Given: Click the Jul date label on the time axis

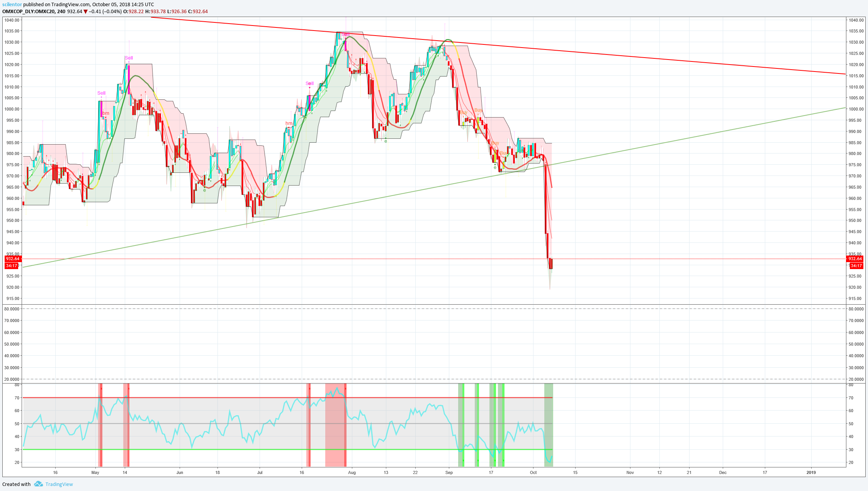Looking at the screenshot, I should pyautogui.click(x=260, y=472).
